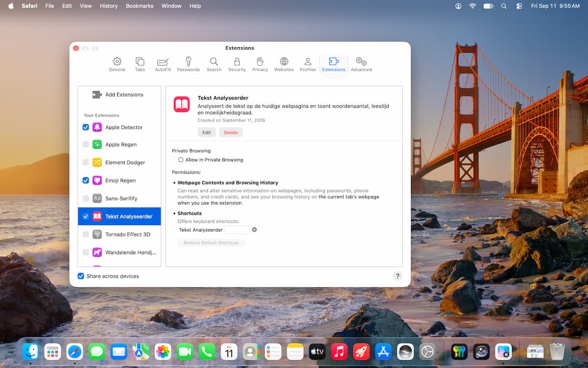The height and width of the screenshot is (368, 588).
Task: Enable the Element Dodger extension checkbox
Action: [x=86, y=162]
